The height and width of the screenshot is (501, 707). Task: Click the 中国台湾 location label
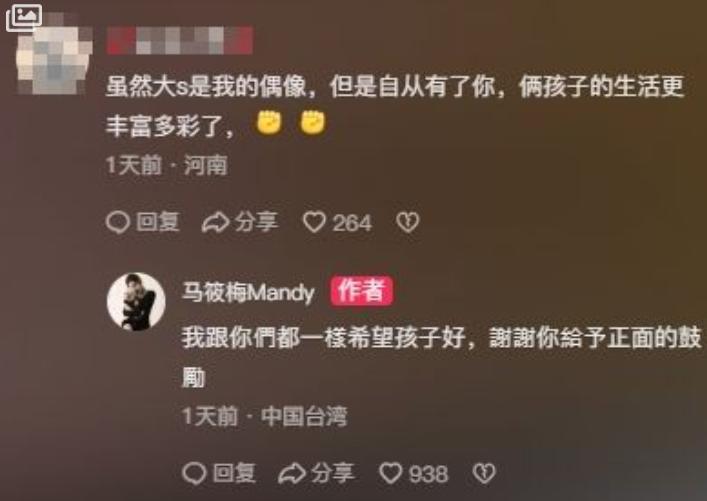[304, 416]
